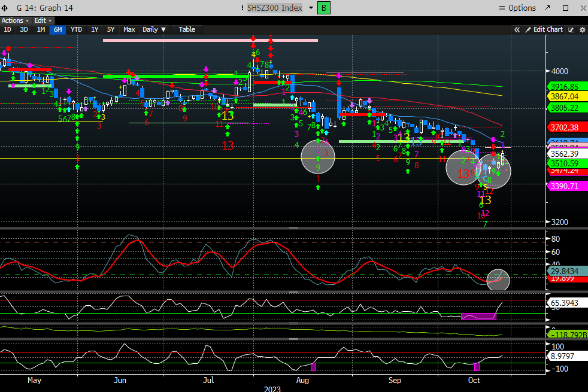Open the Edit menu
This screenshot has height=392, width=588.
click(x=42, y=20)
